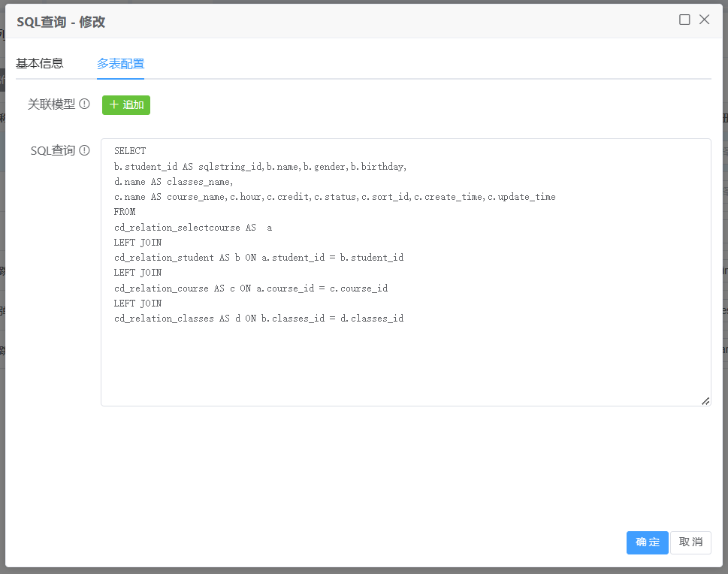Image resolution: width=728 pixels, height=574 pixels.
Task: Click the info icon beside SQL查询 label
Action: (85, 150)
